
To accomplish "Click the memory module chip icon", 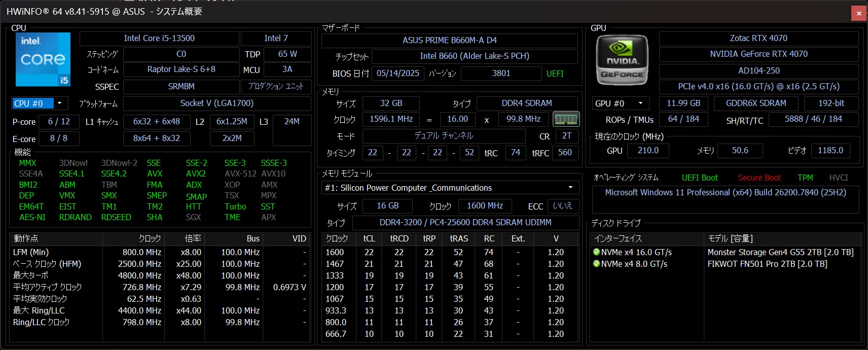I will tap(566, 119).
